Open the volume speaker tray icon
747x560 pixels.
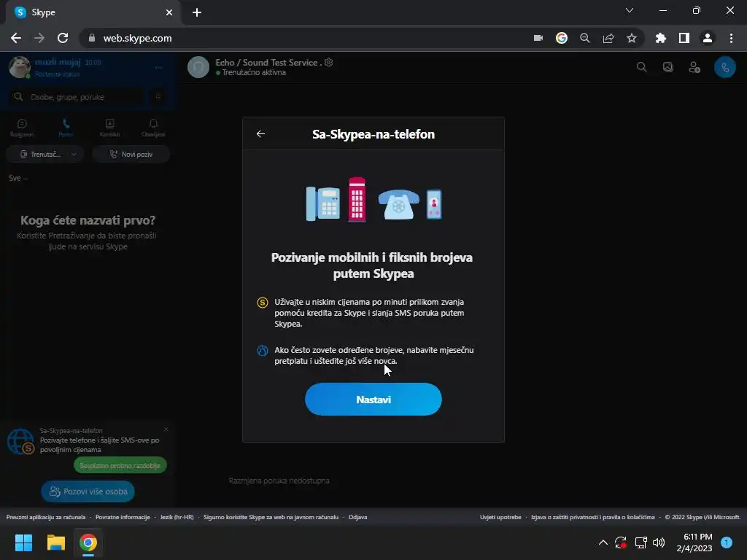(x=659, y=542)
